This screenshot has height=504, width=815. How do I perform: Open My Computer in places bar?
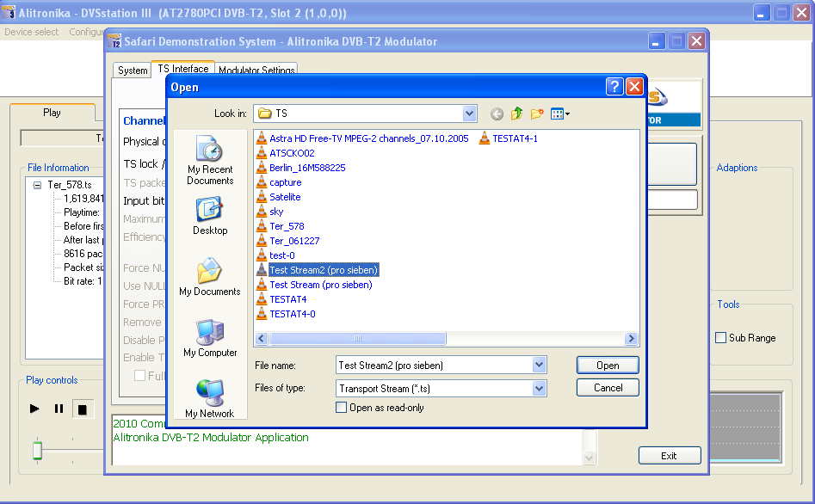(x=210, y=338)
